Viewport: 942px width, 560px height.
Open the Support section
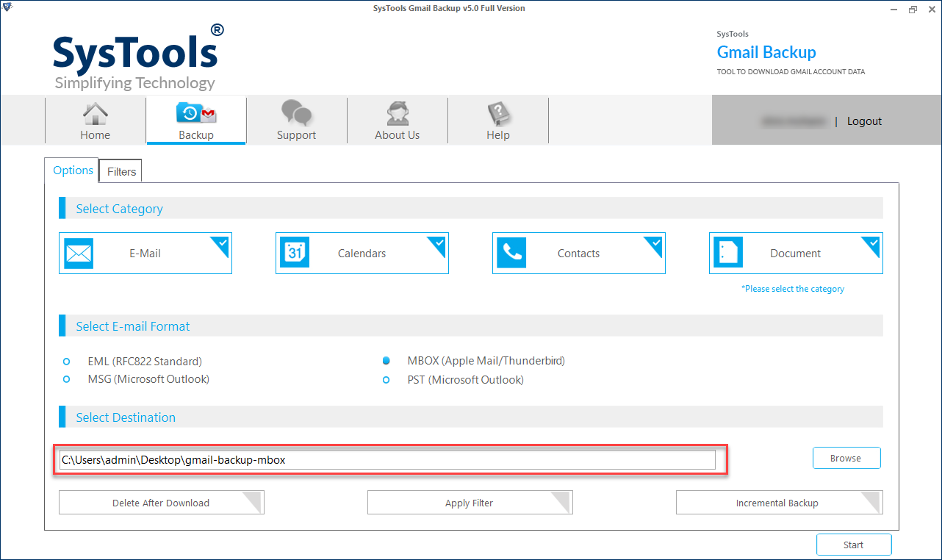coord(296,121)
